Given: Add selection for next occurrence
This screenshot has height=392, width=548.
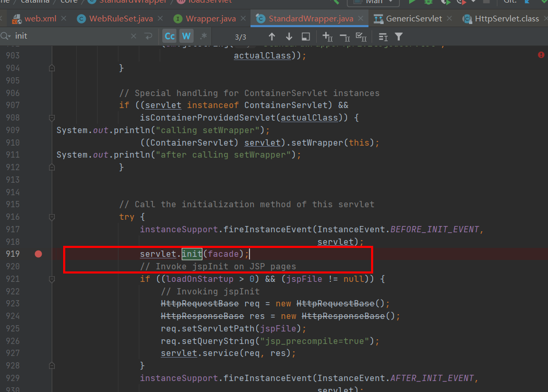Looking at the screenshot, I should point(327,37).
